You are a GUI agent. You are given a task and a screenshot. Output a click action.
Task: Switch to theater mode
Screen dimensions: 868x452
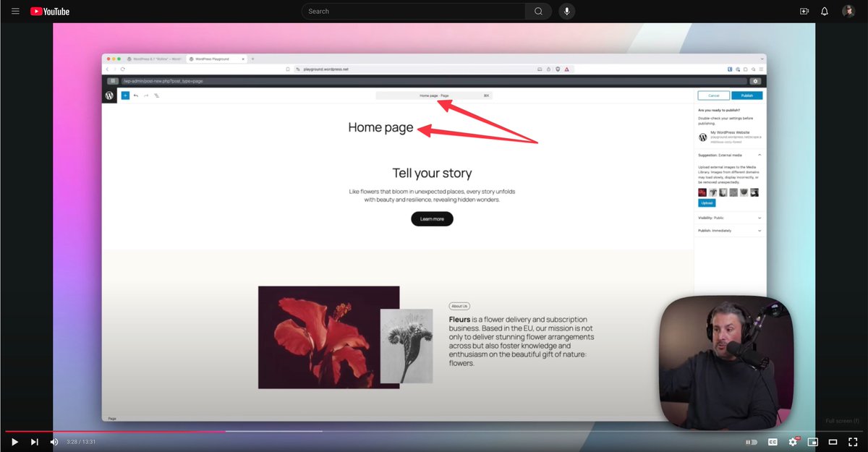click(833, 442)
